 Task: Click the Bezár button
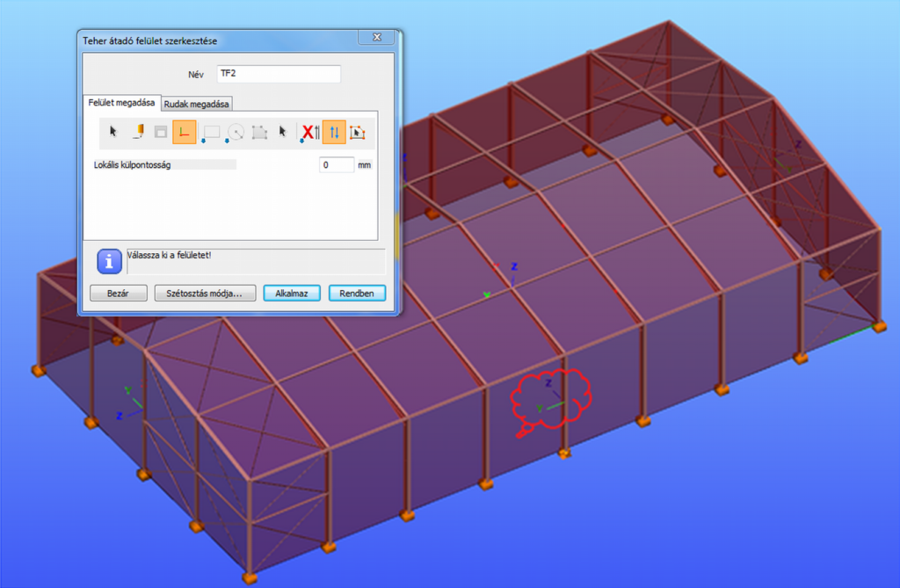tap(119, 293)
